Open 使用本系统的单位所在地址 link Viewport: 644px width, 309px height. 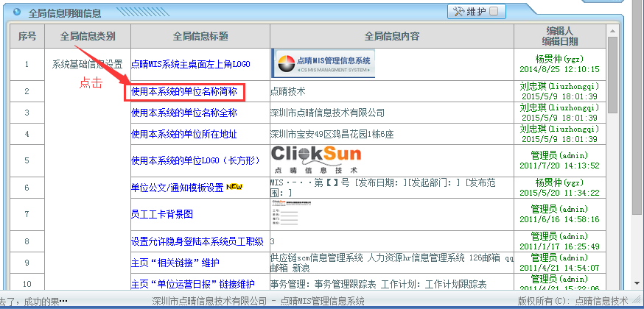click(183, 134)
